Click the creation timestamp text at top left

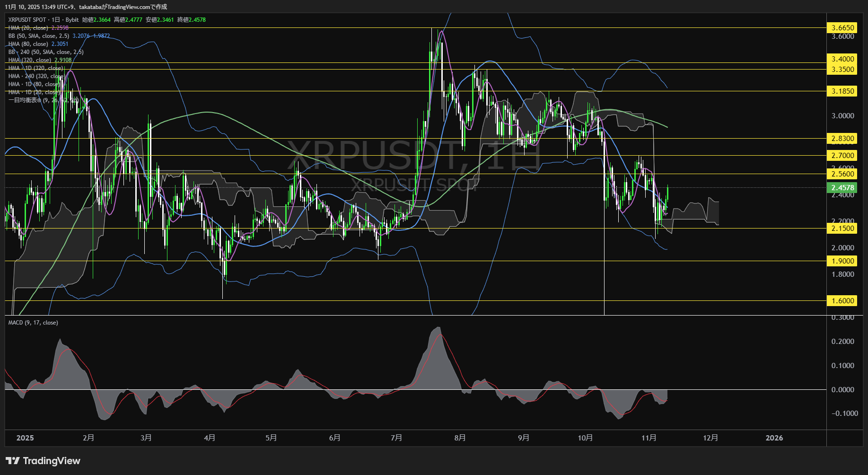[x=87, y=7]
